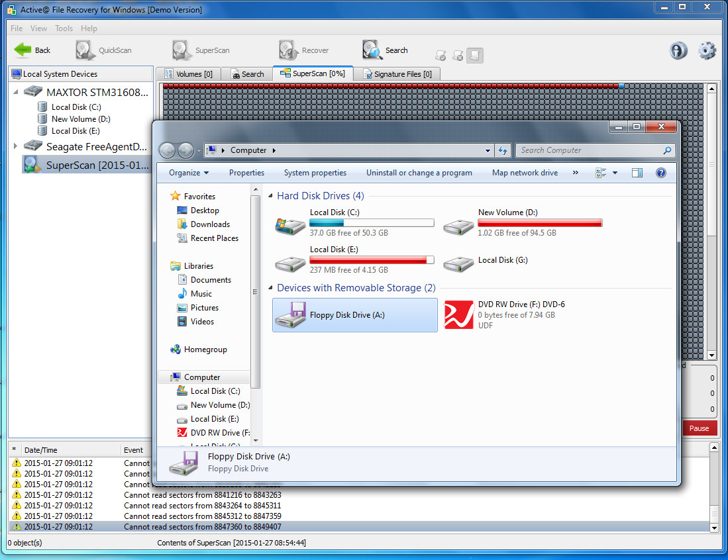The image size is (728, 560).
Task: Select New Volume (D:) in Local System Devices
Action: click(x=80, y=118)
